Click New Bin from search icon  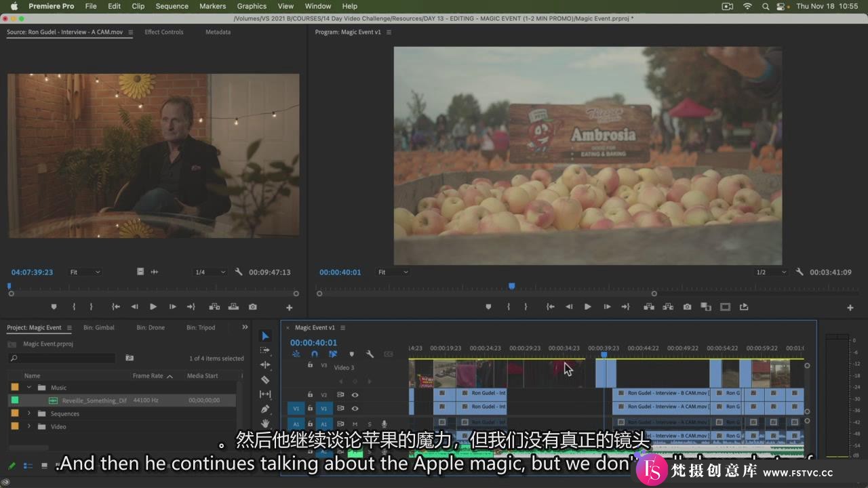[130, 358]
